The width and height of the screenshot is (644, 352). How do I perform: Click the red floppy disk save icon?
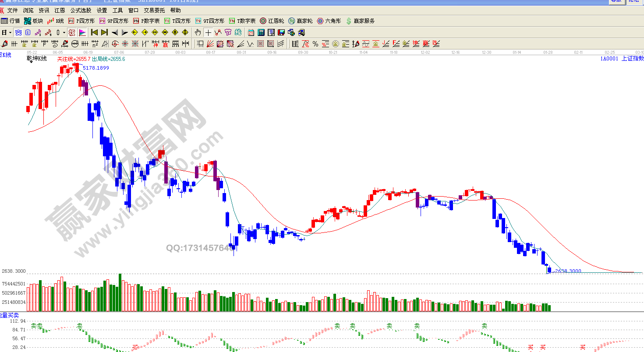point(281,32)
